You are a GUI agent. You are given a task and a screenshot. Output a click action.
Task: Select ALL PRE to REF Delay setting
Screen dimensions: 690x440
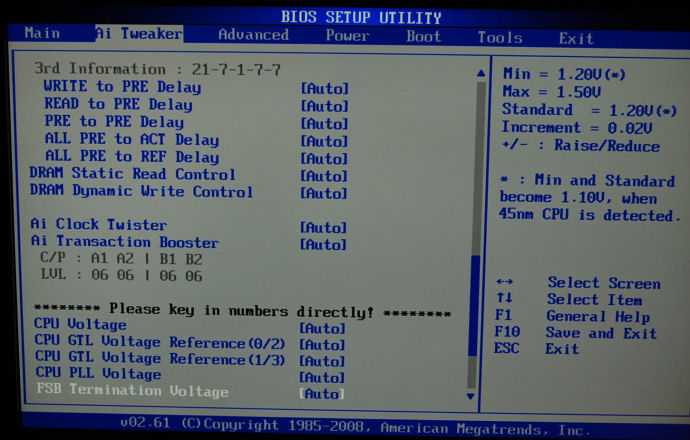point(132,156)
